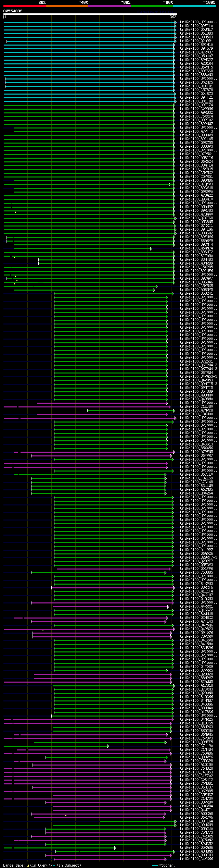
Task: Select the UniRef100_Q04264 entry
Action: (196, 493)
